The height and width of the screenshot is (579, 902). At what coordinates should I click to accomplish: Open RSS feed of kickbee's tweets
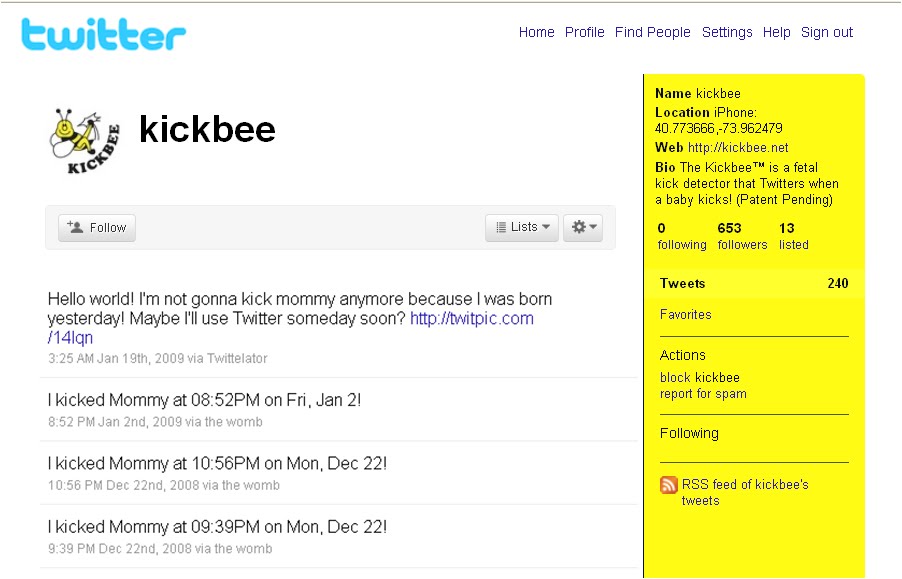tap(745, 492)
